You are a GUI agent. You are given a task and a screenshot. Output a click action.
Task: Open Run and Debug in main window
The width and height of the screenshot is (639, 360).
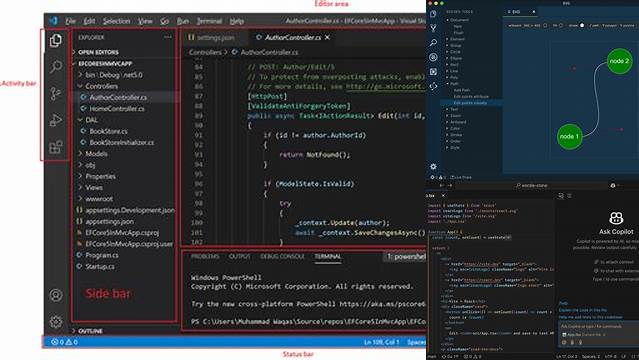click(x=56, y=120)
